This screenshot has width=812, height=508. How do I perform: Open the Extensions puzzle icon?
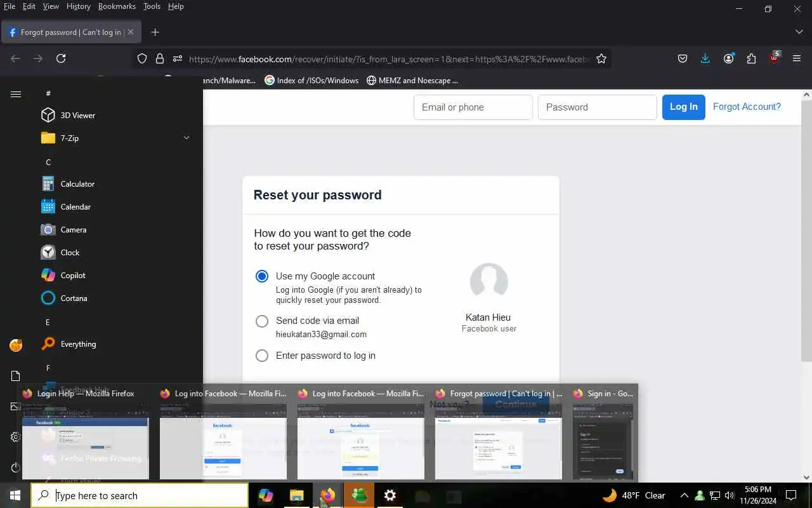(x=751, y=58)
